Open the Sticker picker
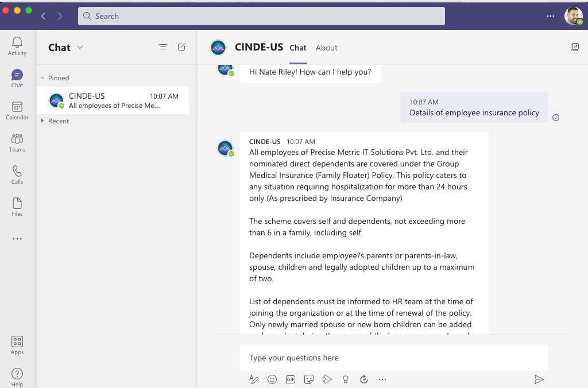This screenshot has height=388, width=588. tap(308, 379)
